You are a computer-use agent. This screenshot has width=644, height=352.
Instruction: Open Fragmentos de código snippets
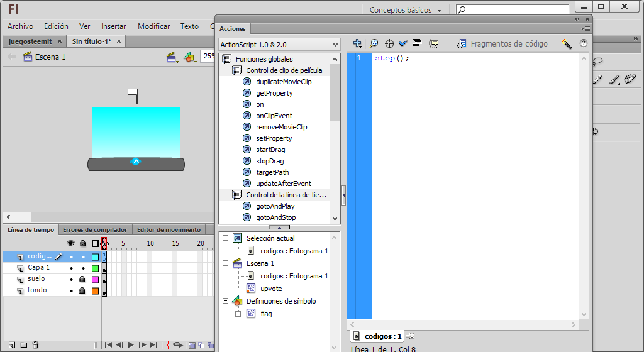pyautogui.click(x=502, y=43)
